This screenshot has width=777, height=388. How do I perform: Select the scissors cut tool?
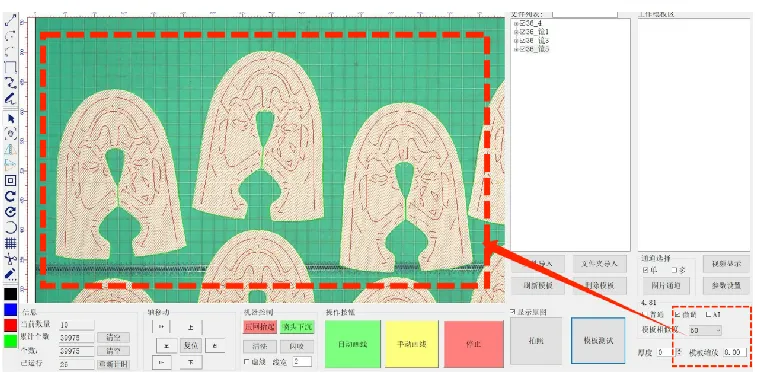(x=10, y=259)
